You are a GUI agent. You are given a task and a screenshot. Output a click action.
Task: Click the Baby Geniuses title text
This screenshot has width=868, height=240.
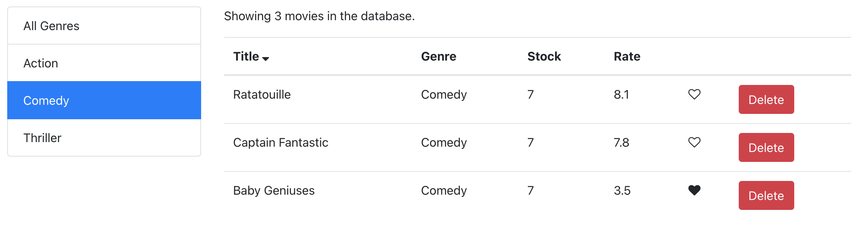point(274,190)
